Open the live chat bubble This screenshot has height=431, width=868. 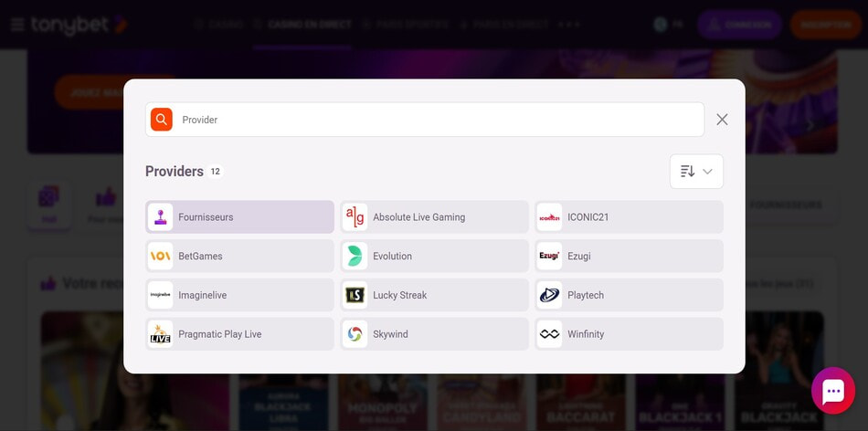(x=833, y=391)
